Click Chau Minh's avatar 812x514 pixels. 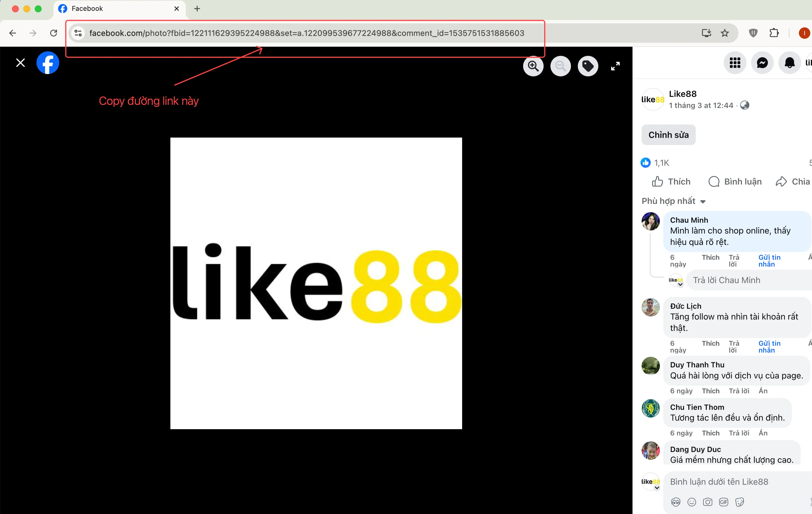point(650,222)
